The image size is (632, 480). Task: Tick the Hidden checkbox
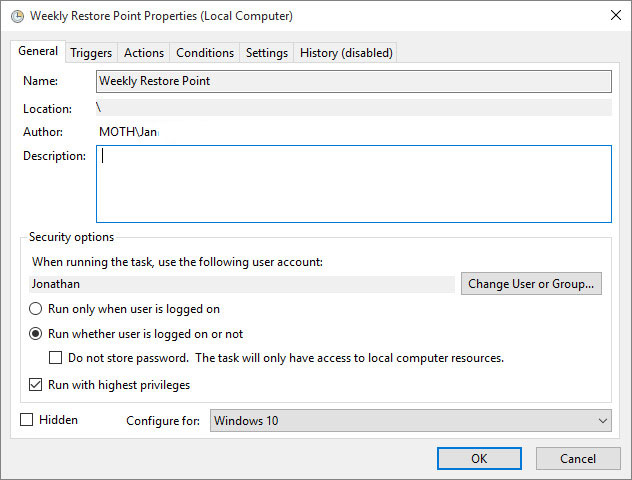tap(27, 420)
